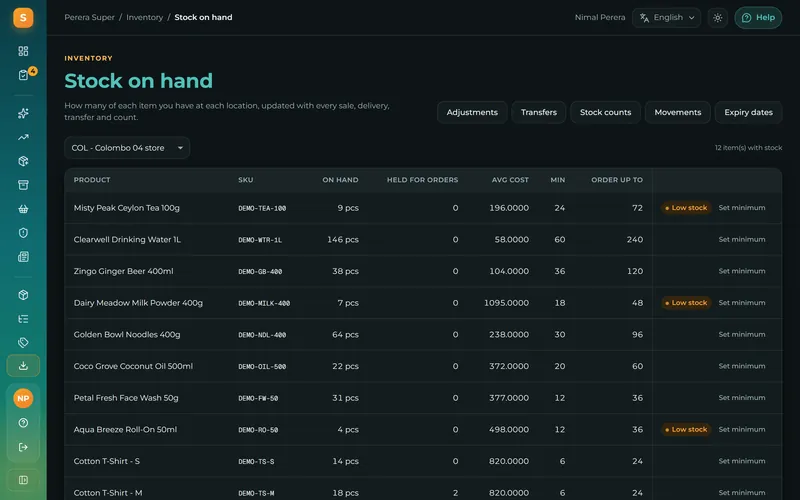The width and height of the screenshot is (800, 500).
Task: Set minimum for Petal Fresh Face Wash 50g
Action: point(742,397)
